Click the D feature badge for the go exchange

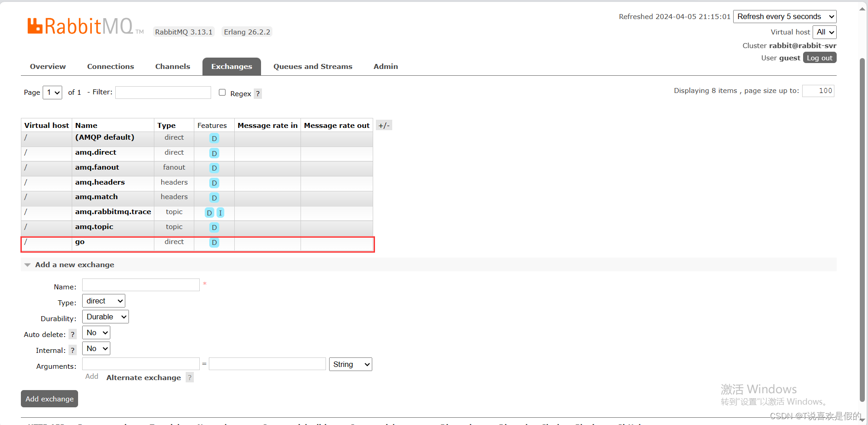pyautogui.click(x=214, y=243)
